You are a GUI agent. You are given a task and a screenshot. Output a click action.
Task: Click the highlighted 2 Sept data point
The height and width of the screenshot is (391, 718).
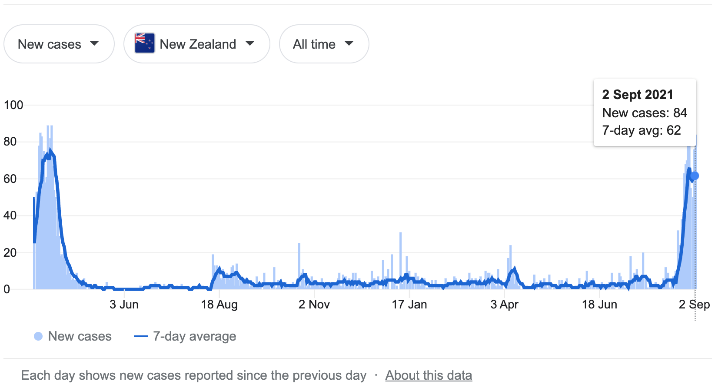click(x=695, y=176)
